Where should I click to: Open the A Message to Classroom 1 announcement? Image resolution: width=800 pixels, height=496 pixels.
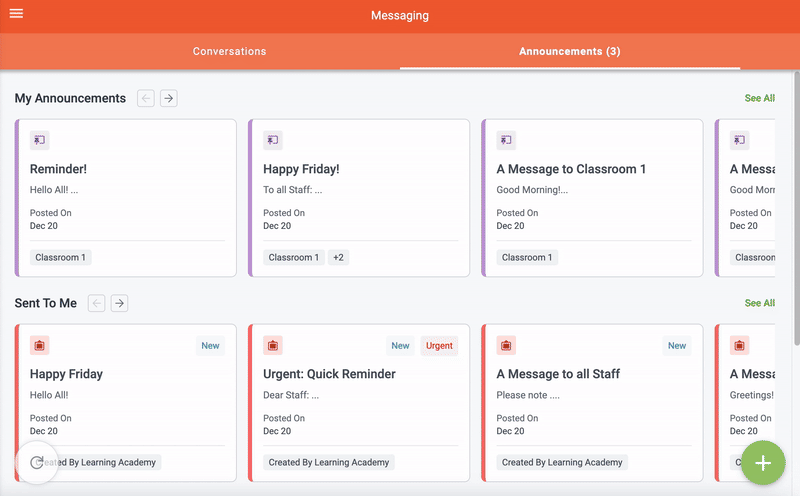(571, 169)
